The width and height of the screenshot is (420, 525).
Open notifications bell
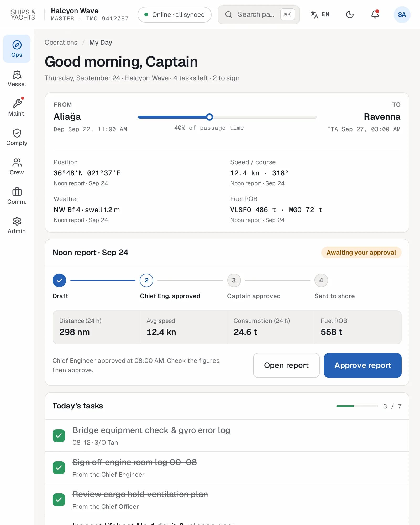click(x=375, y=14)
